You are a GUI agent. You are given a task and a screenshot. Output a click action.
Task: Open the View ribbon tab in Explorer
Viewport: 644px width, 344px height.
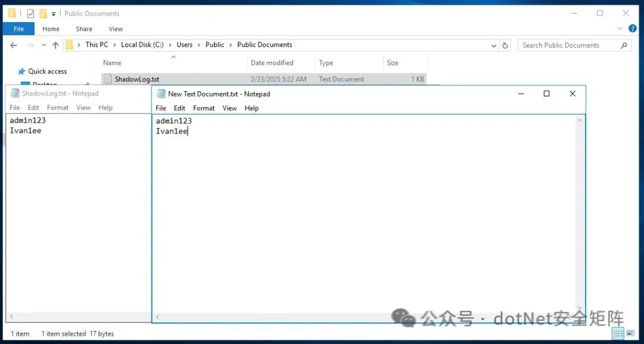point(116,29)
